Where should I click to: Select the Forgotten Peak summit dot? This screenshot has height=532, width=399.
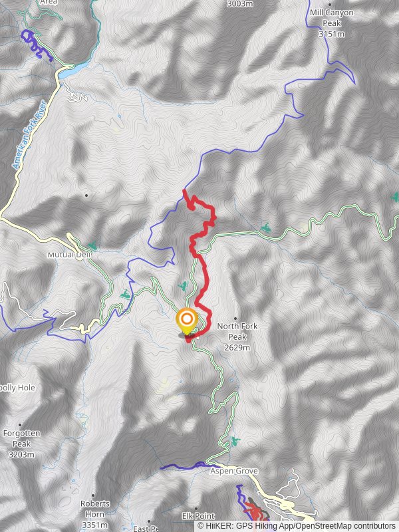point(20,425)
